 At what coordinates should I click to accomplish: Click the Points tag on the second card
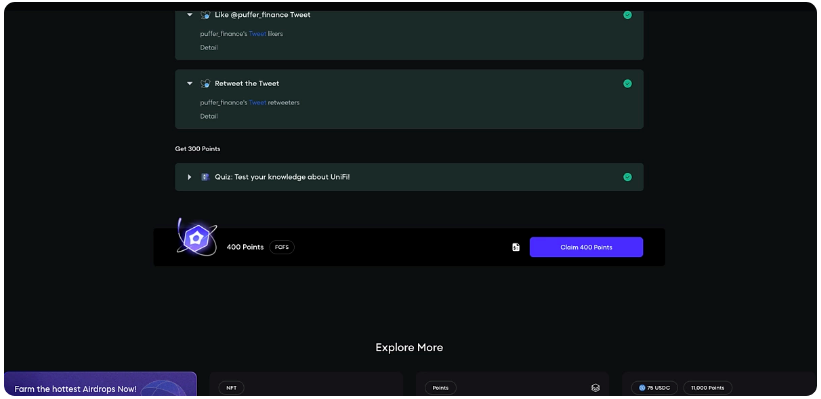[440, 388]
